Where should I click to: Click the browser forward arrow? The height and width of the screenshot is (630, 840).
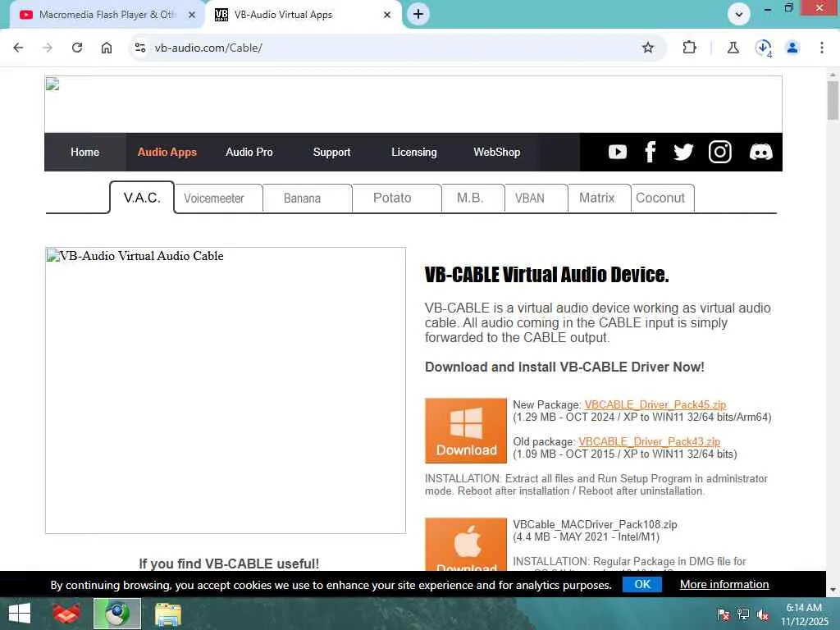[48, 48]
